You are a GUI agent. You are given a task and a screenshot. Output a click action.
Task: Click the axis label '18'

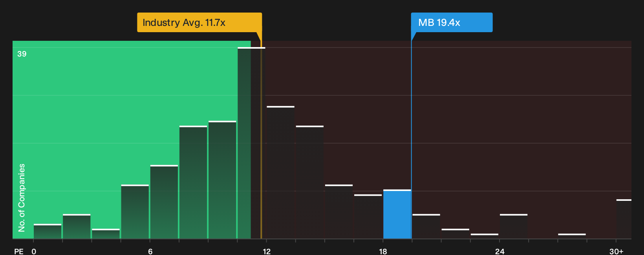pyautogui.click(x=383, y=251)
